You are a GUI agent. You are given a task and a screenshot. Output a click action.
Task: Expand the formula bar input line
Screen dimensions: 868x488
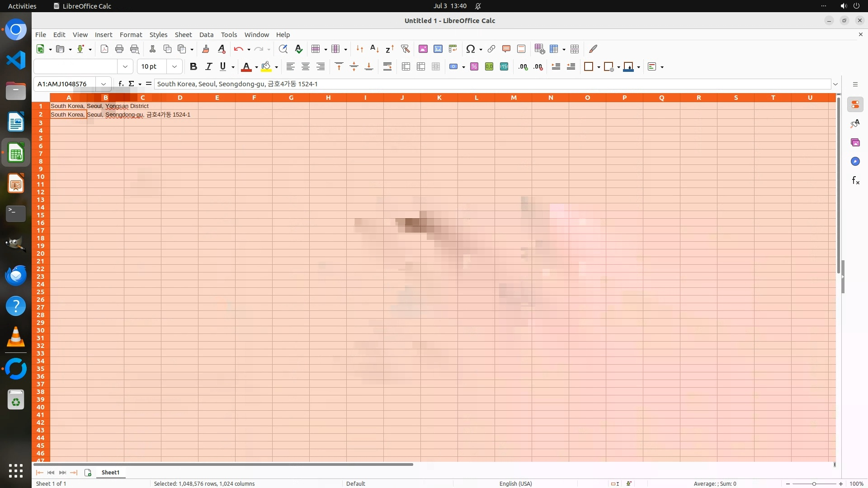[835, 84]
